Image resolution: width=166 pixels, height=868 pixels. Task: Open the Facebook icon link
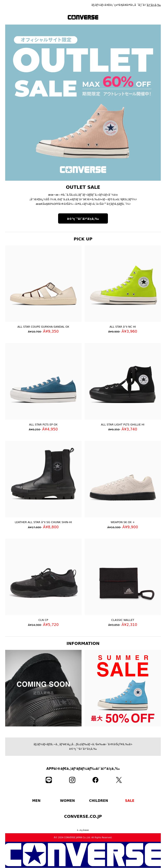(95, 780)
